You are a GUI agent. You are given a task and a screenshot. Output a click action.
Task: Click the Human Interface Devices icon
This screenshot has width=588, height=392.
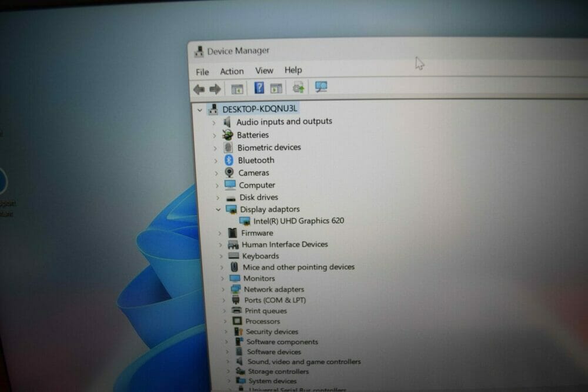point(233,244)
